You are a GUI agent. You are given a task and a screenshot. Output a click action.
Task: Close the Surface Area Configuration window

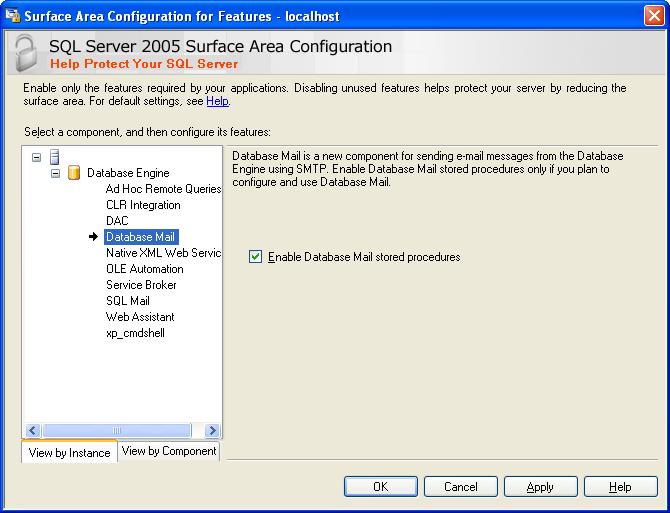(654, 16)
